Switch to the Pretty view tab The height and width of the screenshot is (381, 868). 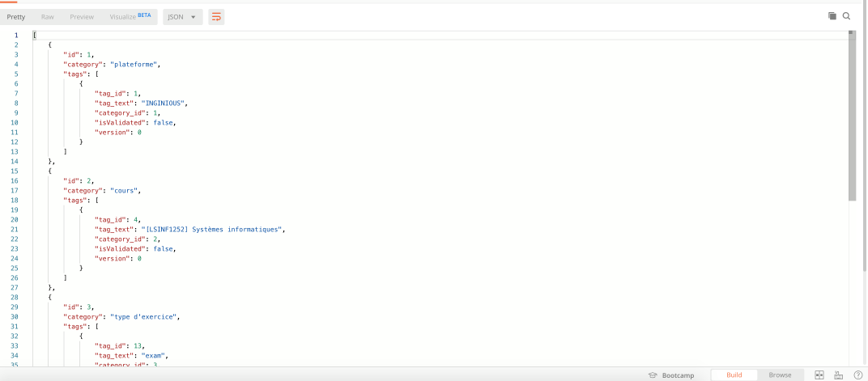point(16,17)
